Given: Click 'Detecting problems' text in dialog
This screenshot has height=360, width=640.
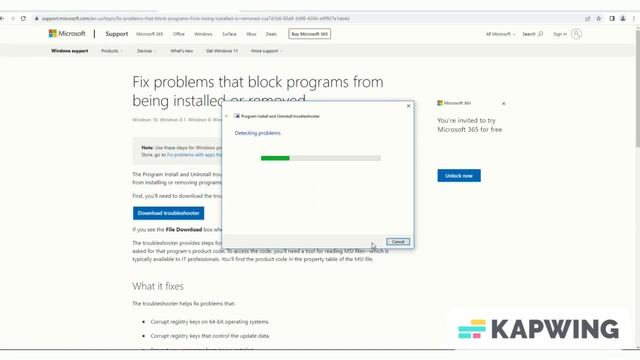Looking at the screenshot, I should (x=258, y=133).
